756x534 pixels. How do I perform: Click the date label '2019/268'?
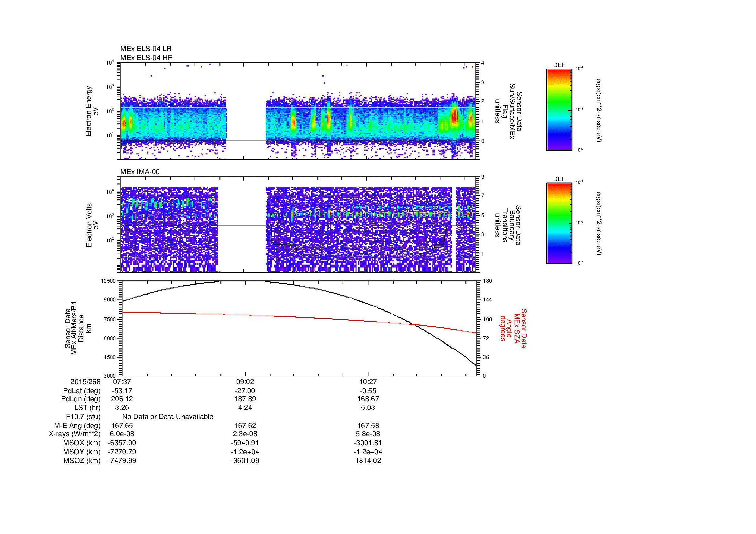[x=85, y=382]
